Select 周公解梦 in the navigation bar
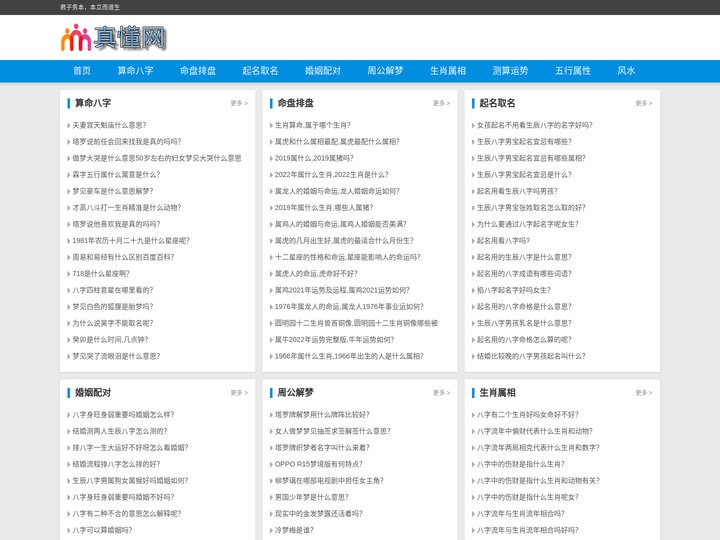Viewport: 720px width, 540px height. coord(385,71)
